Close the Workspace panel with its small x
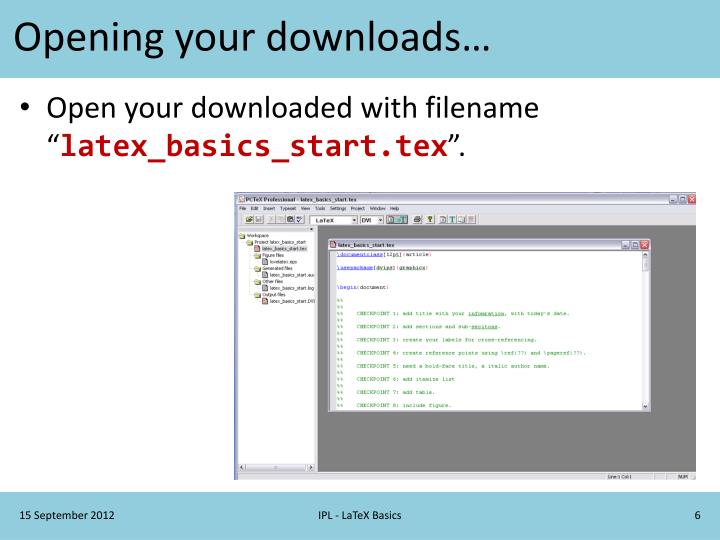The height and width of the screenshot is (540, 720). click(x=311, y=229)
